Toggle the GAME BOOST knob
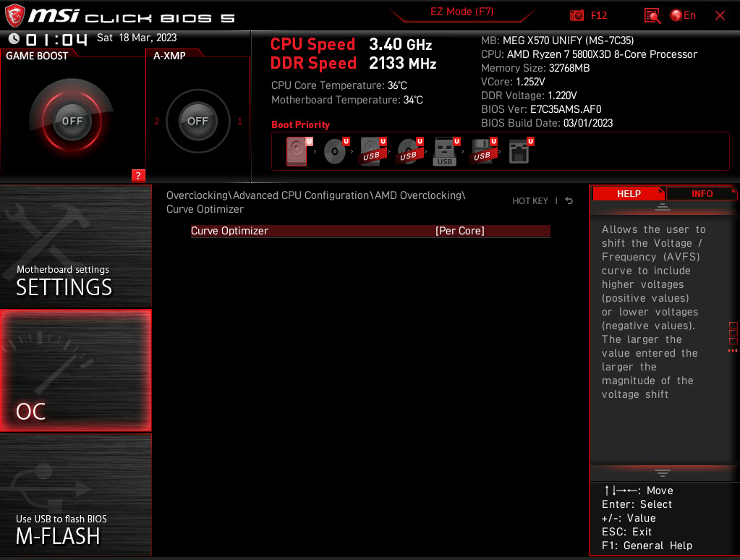This screenshot has height=560, width=740. pos(72,121)
